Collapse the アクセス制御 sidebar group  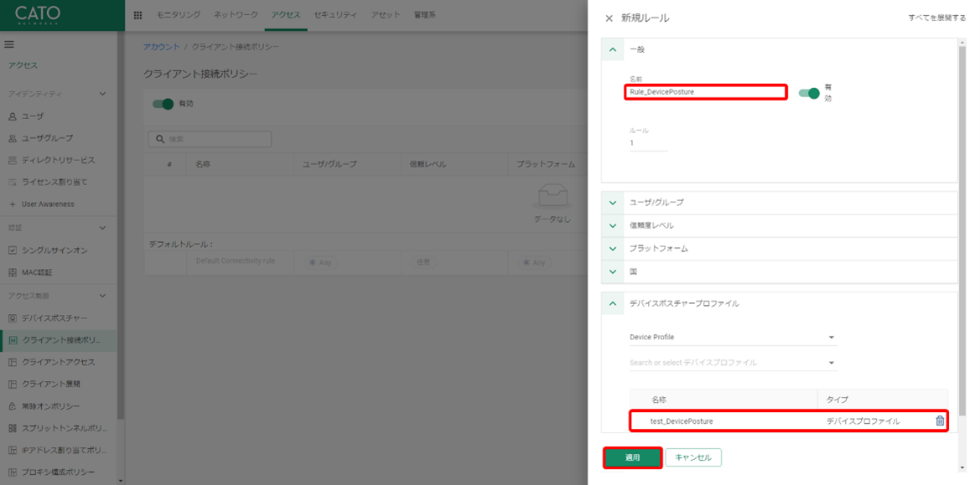(103, 295)
